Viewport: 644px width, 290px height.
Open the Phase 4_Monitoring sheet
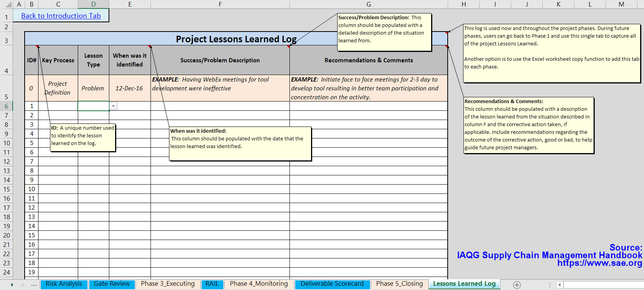pyautogui.click(x=259, y=284)
